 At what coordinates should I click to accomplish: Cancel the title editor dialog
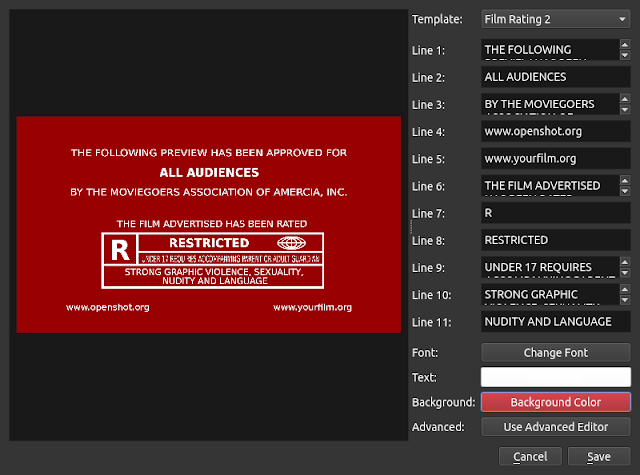click(530, 457)
